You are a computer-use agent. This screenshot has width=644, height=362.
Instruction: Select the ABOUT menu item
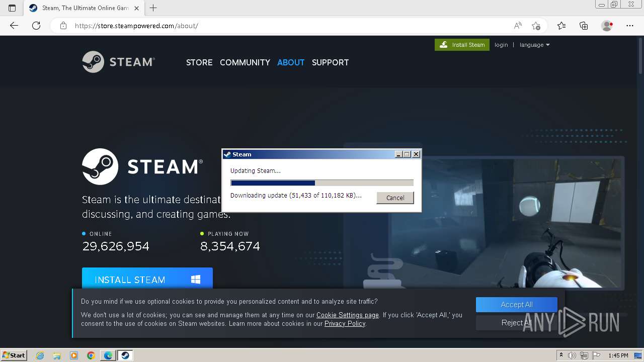tap(291, 62)
